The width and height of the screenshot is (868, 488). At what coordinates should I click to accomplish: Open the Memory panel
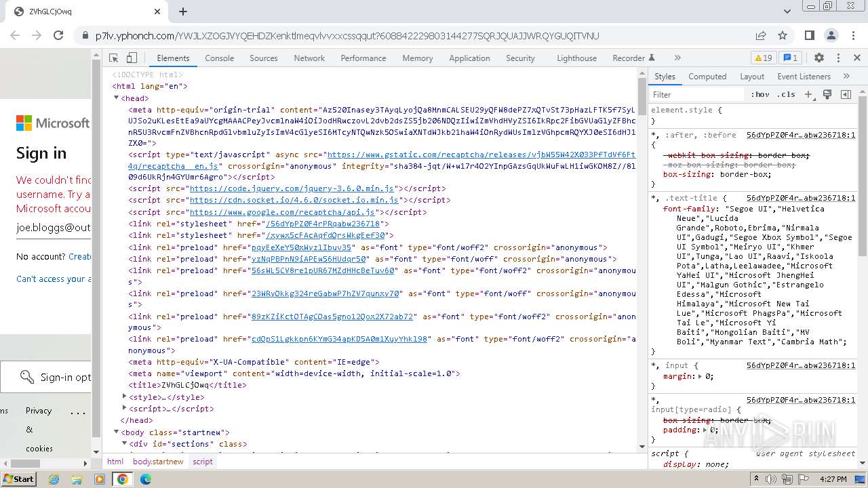click(x=418, y=58)
